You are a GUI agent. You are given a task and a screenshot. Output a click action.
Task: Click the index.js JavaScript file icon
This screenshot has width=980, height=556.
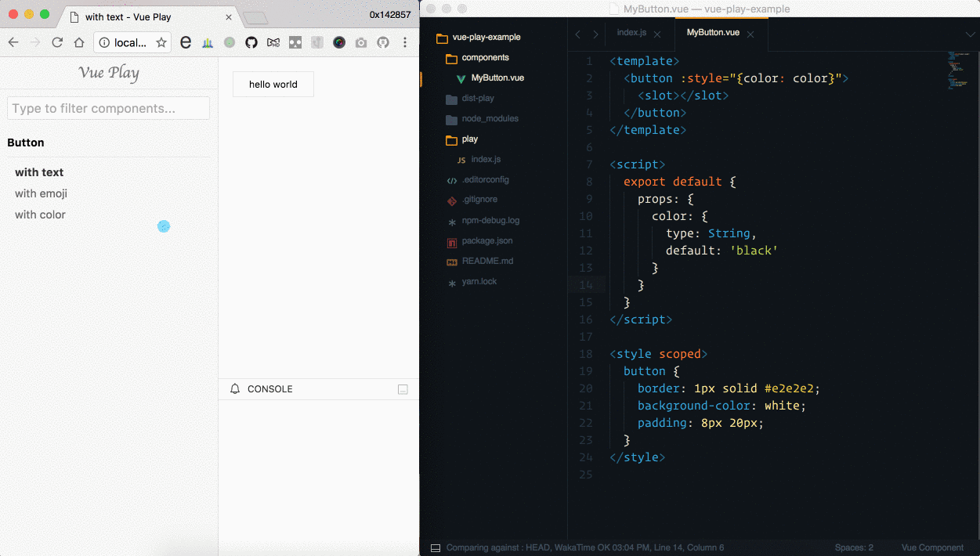[x=462, y=159]
